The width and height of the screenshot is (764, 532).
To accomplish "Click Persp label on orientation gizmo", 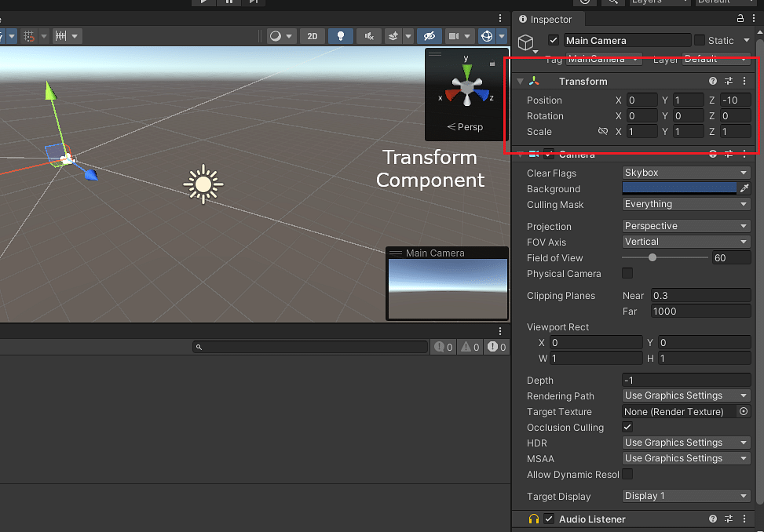I will click(x=465, y=126).
